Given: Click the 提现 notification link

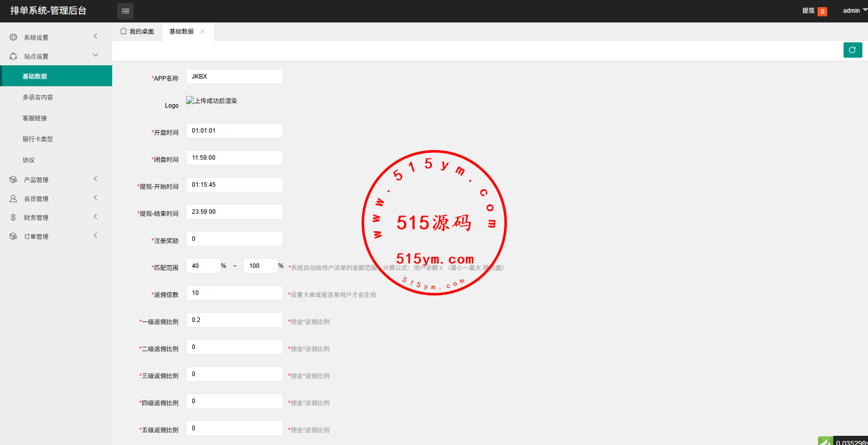Looking at the screenshot, I should [808, 11].
